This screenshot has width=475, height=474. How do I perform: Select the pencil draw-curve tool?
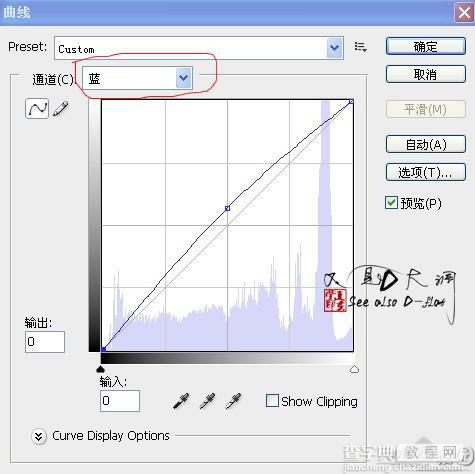(61, 109)
